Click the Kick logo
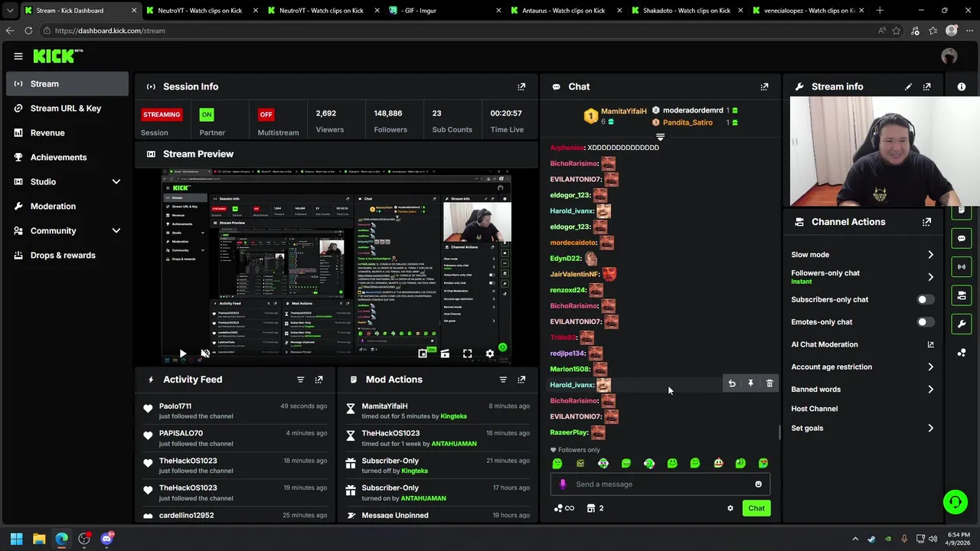This screenshot has height=551, width=980. pyautogui.click(x=57, y=56)
